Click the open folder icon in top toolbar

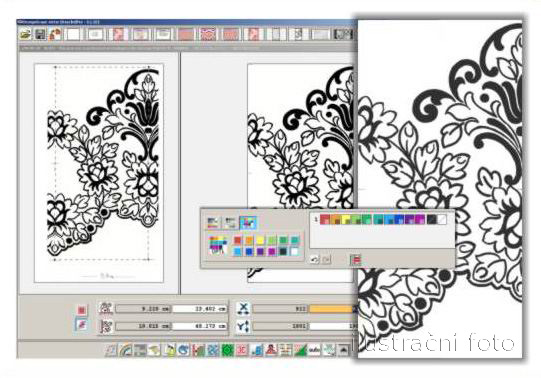point(25,34)
